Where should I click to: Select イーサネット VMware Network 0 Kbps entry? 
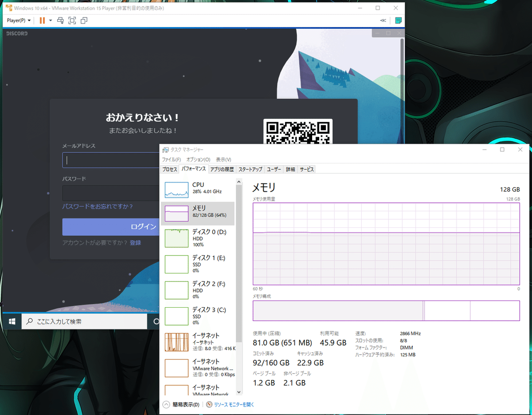(x=198, y=368)
